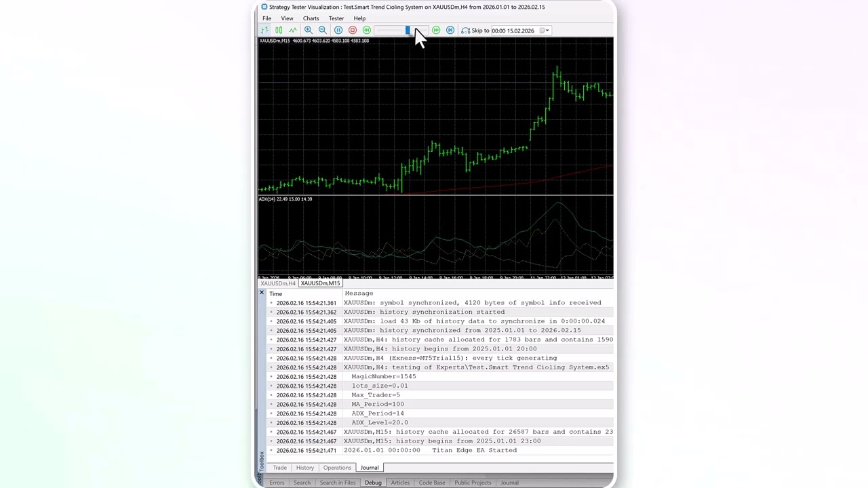Screen dimensions: 868x488
Task: Open the Search in Files tab
Action: pyautogui.click(x=338, y=483)
